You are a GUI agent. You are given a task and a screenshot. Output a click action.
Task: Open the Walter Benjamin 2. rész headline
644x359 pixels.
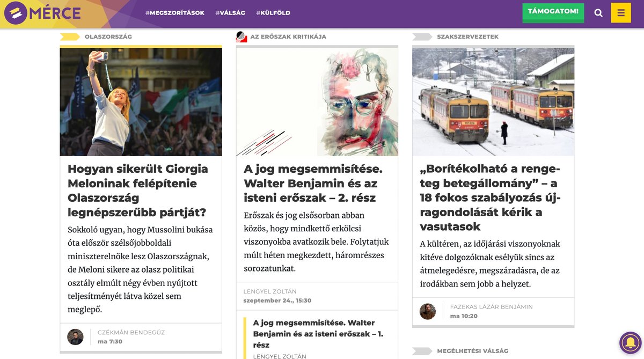(x=313, y=184)
